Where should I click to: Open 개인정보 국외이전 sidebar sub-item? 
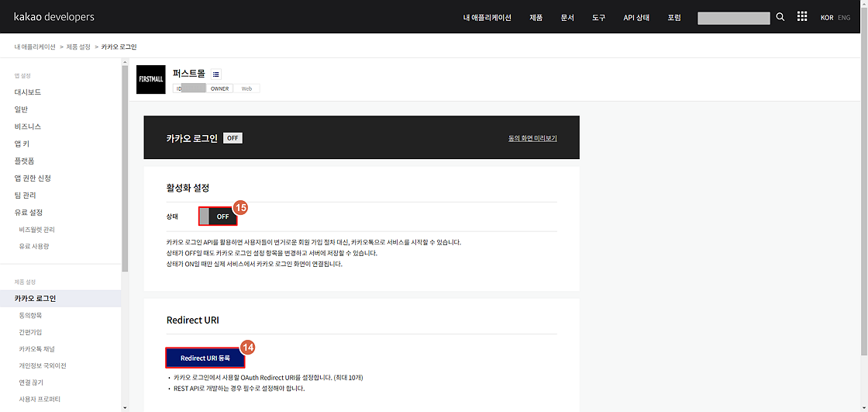pos(43,366)
